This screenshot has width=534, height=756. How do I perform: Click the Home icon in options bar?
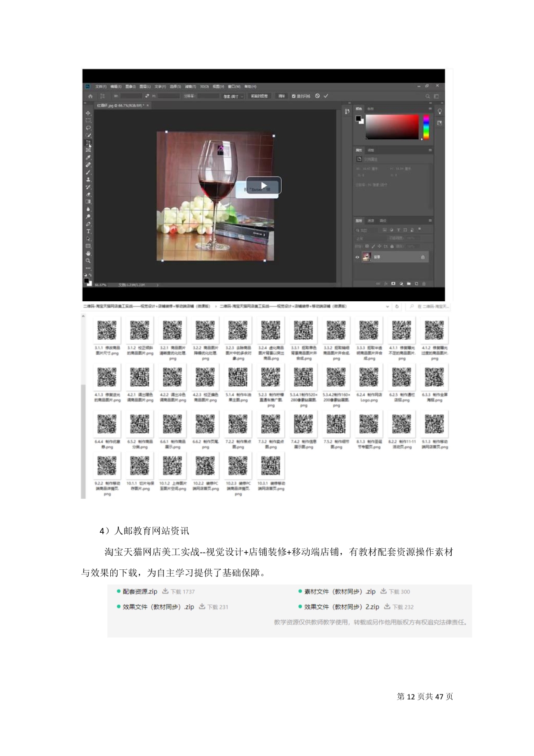[x=90, y=96]
